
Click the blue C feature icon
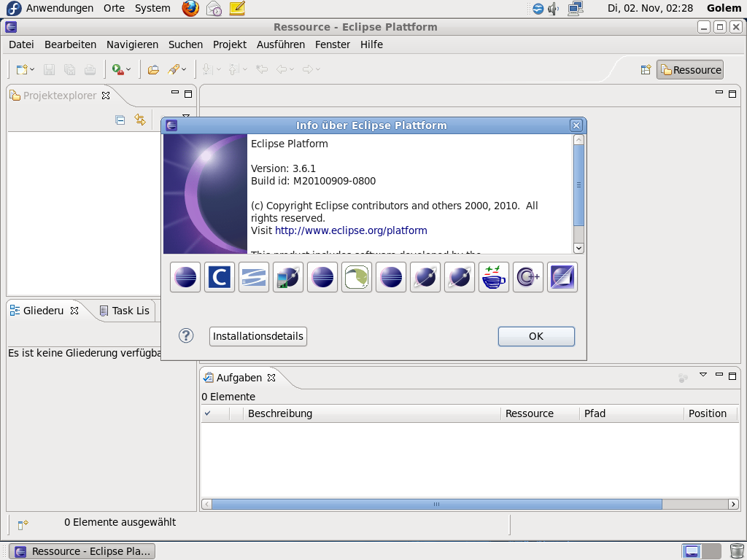[220, 277]
